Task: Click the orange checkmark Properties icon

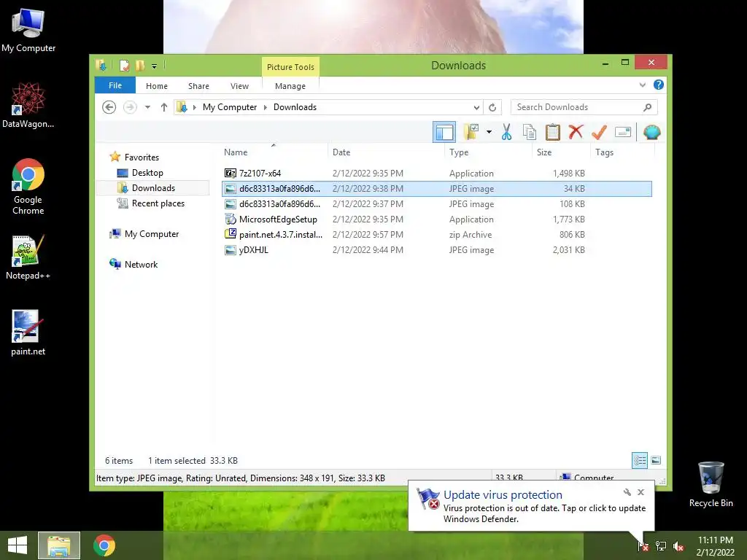Action: (x=599, y=132)
